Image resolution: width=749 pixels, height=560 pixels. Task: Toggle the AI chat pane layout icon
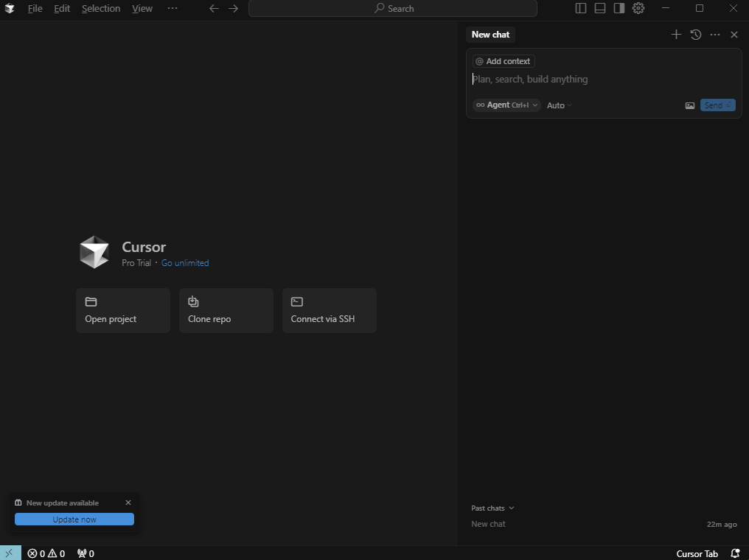point(619,8)
